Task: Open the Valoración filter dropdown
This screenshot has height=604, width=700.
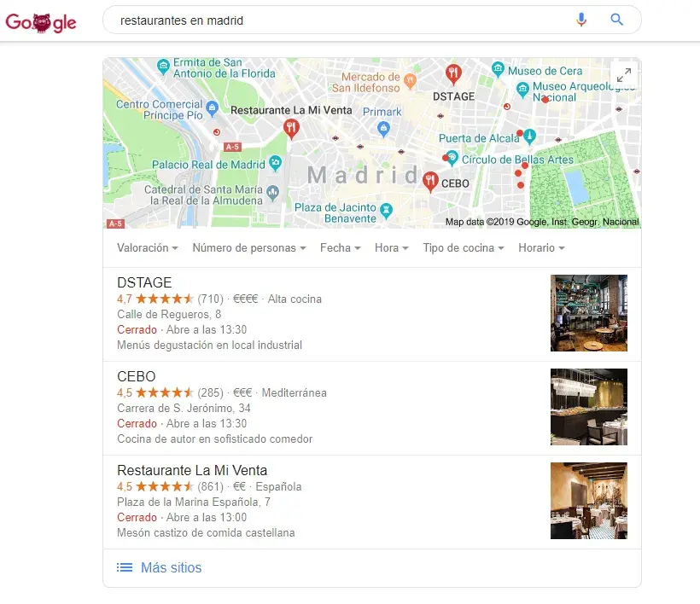Action: tap(148, 248)
